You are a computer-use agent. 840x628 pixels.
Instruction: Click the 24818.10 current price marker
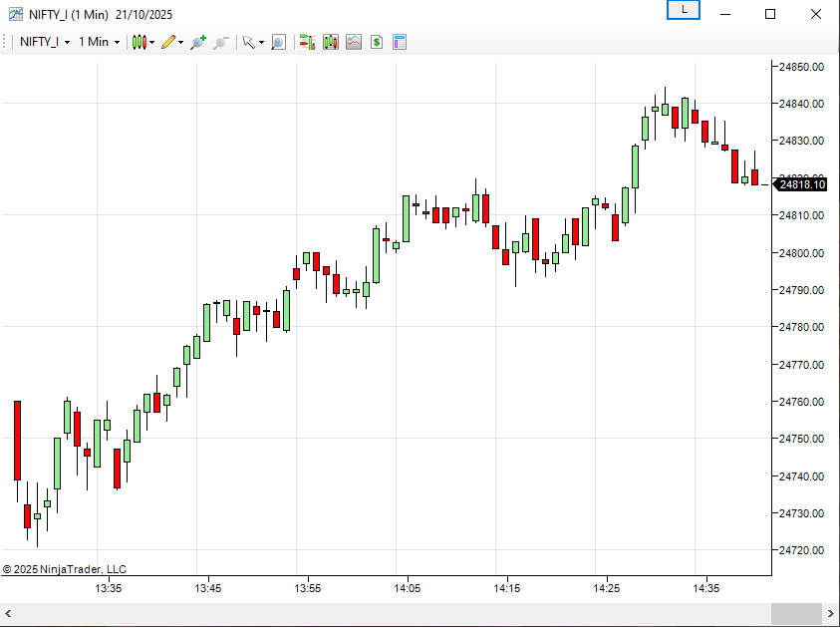[x=801, y=184]
